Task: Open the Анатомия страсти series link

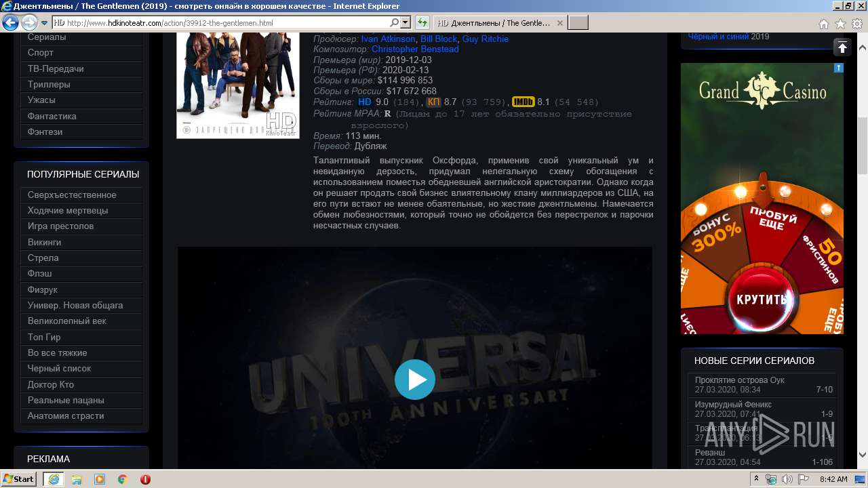Action: pos(81,415)
